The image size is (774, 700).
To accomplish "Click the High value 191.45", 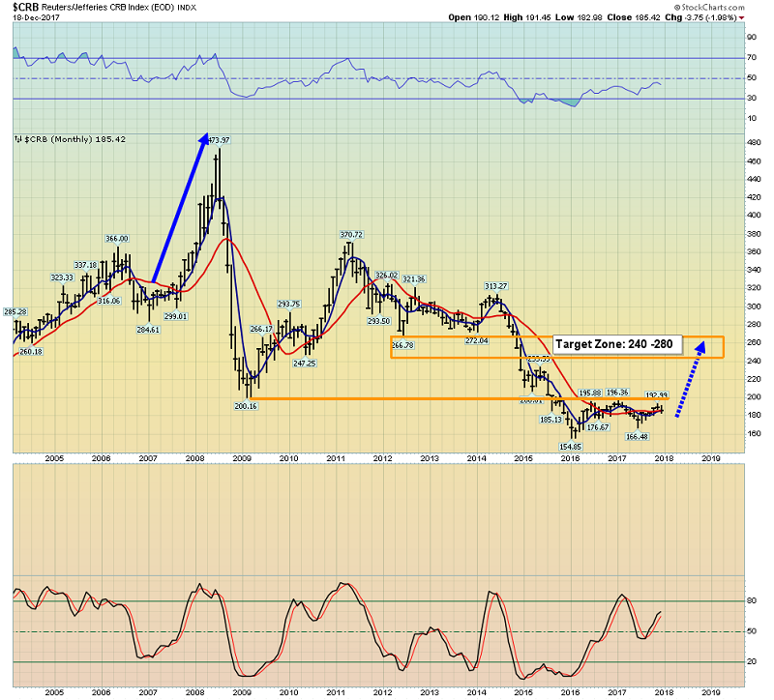I will 538,17.
